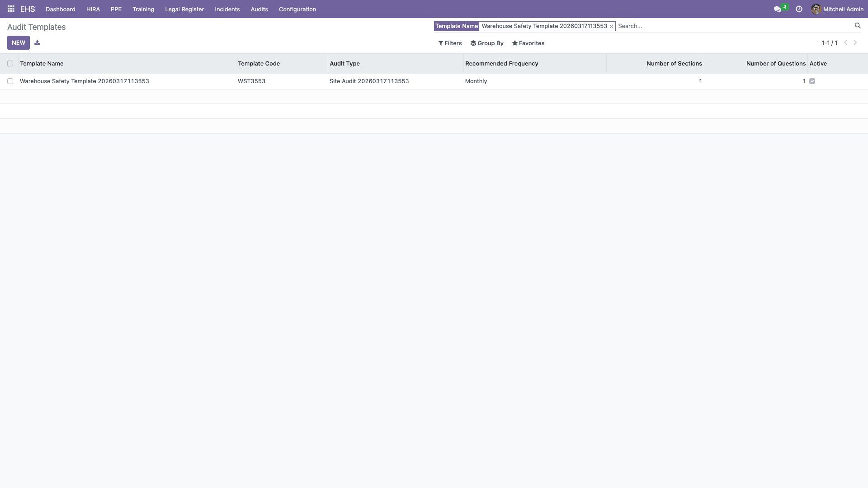Remove the Template Name filter facet
Viewport: 868px width, 488px height.
click(612, 26)
